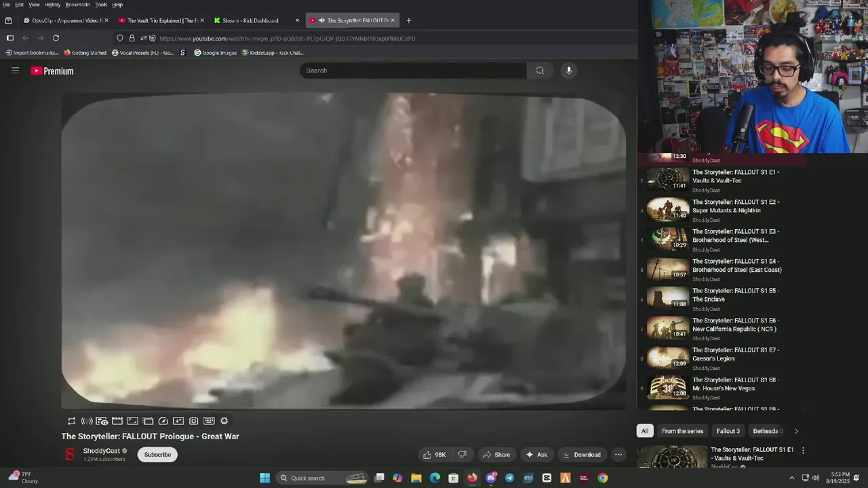Click the system tray volume icon

coord(816,478)
